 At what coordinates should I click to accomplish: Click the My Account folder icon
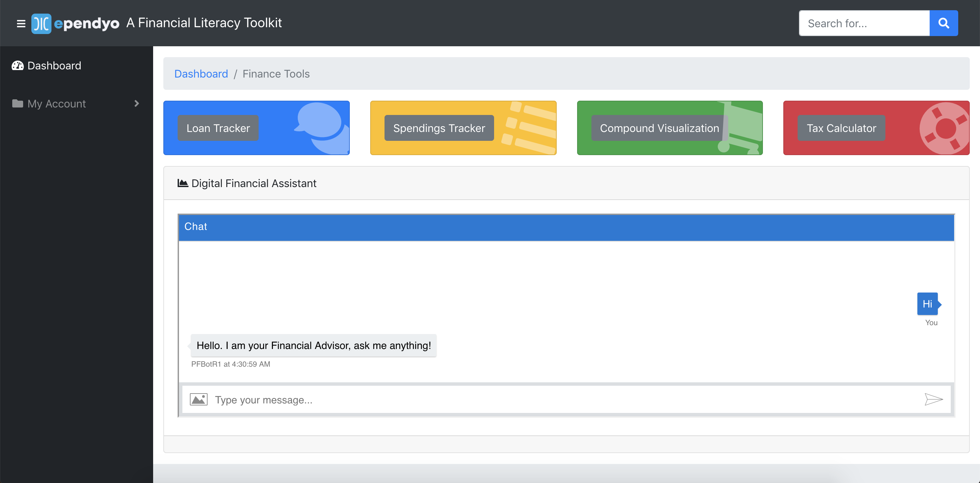point(17,103)
